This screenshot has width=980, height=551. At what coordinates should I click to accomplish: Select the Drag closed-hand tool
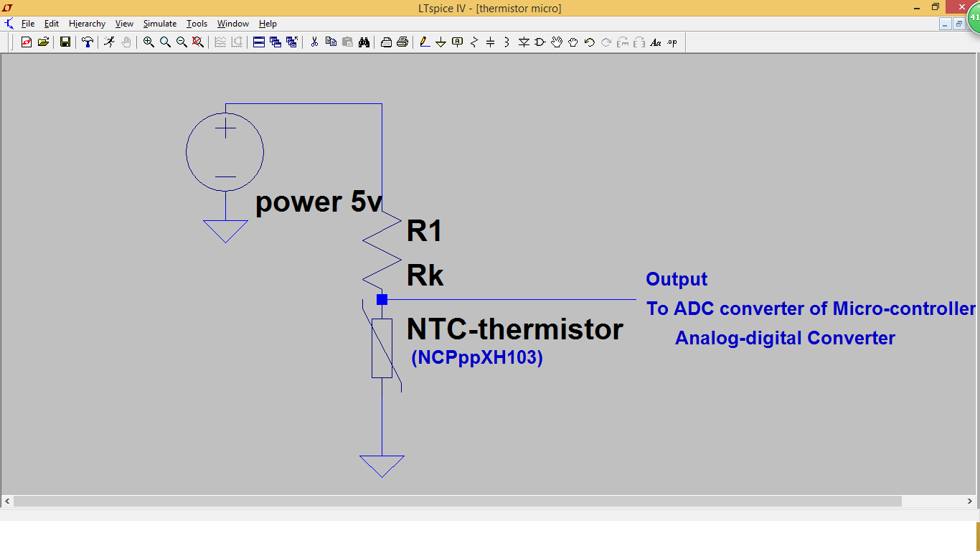pyautogui.click(x=573, y=42)
